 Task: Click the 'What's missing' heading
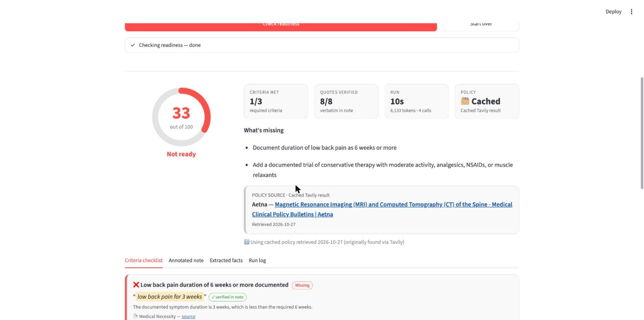click(264, 130)
